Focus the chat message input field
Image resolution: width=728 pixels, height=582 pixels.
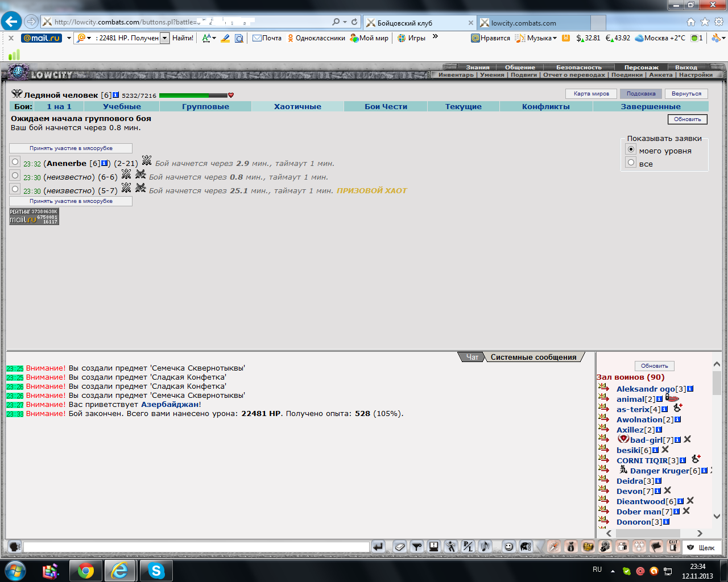(x=197, y=547)
